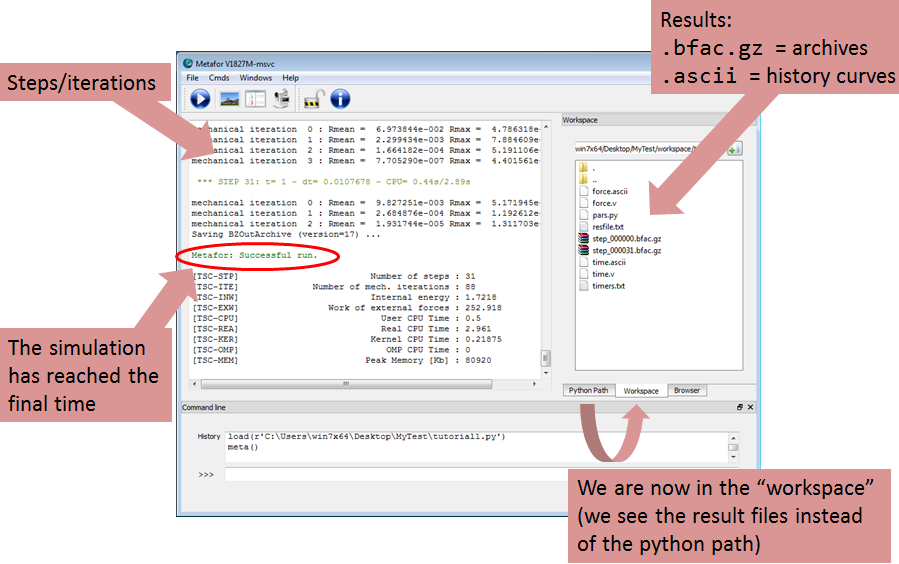The image size is (899, 564).
Task: Click the float button of Command line panel
Action: [740, 407]
